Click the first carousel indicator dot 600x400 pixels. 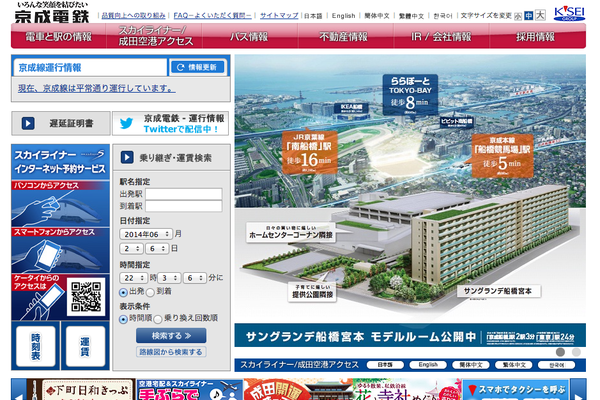[x=560, y=352]
